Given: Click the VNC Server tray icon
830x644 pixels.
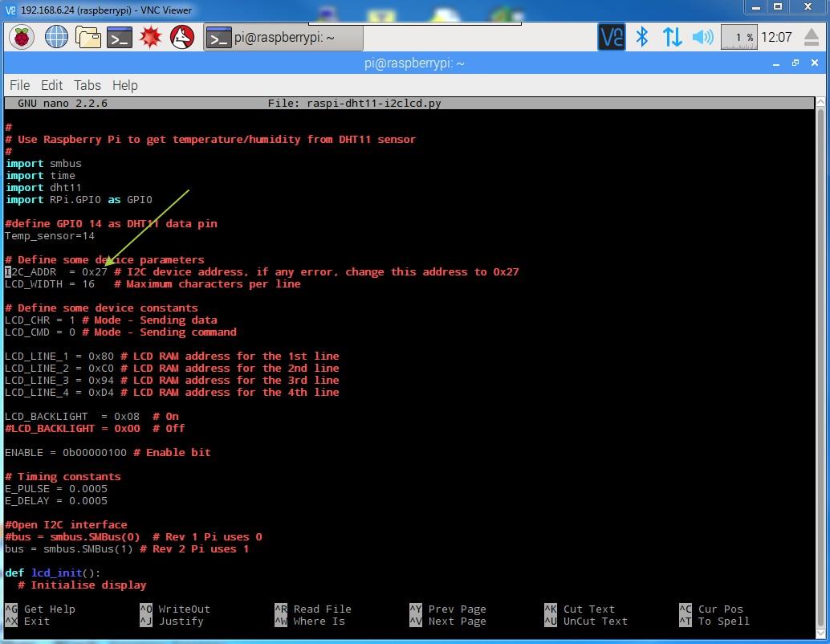Looking at the screenshot, I should coord(612,37).
